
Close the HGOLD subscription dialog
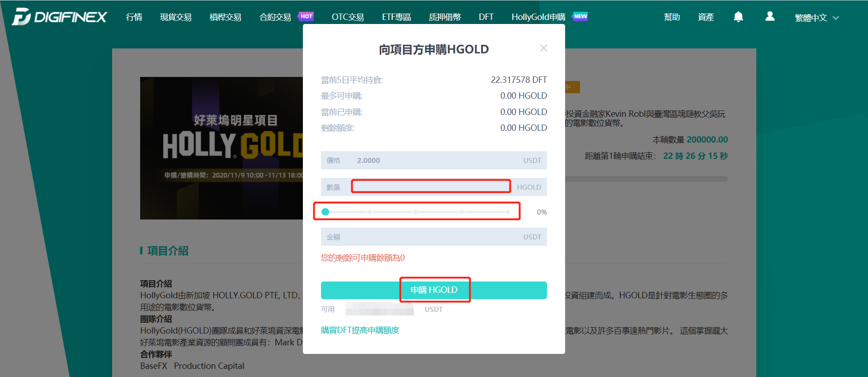[x=544, y=48]
